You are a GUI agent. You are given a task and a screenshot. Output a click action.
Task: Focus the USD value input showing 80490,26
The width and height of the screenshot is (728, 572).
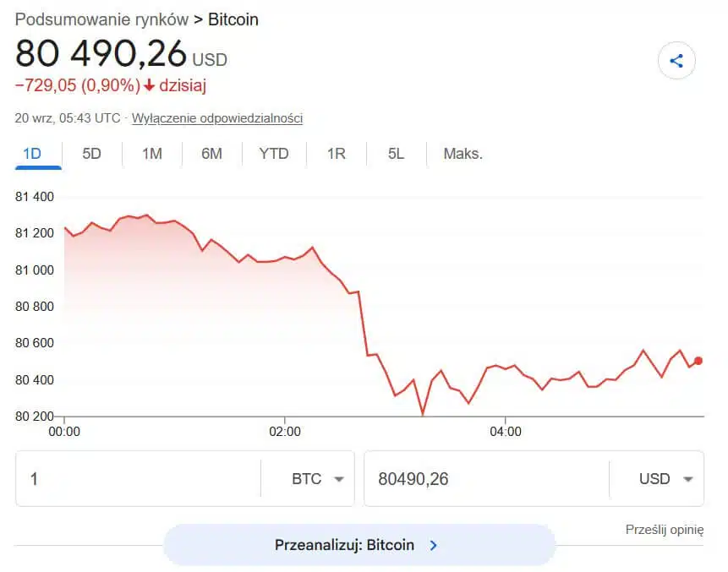[486, 478]
